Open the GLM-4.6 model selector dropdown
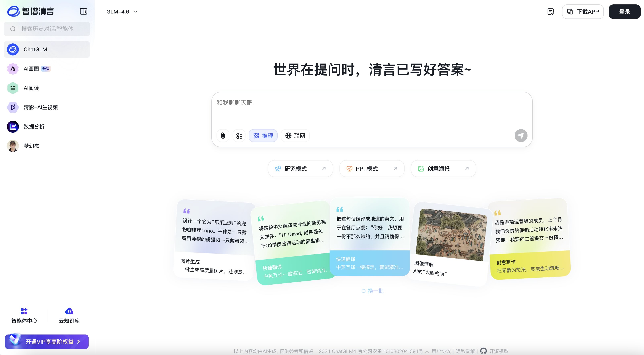644x355 pixels. [x=122, y=11]
